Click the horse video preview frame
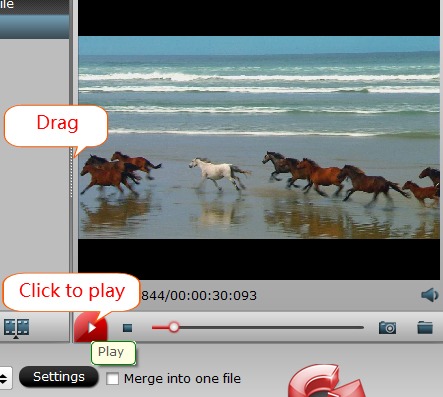This screenshot has width=443, height=397. [x=259, y=137]
